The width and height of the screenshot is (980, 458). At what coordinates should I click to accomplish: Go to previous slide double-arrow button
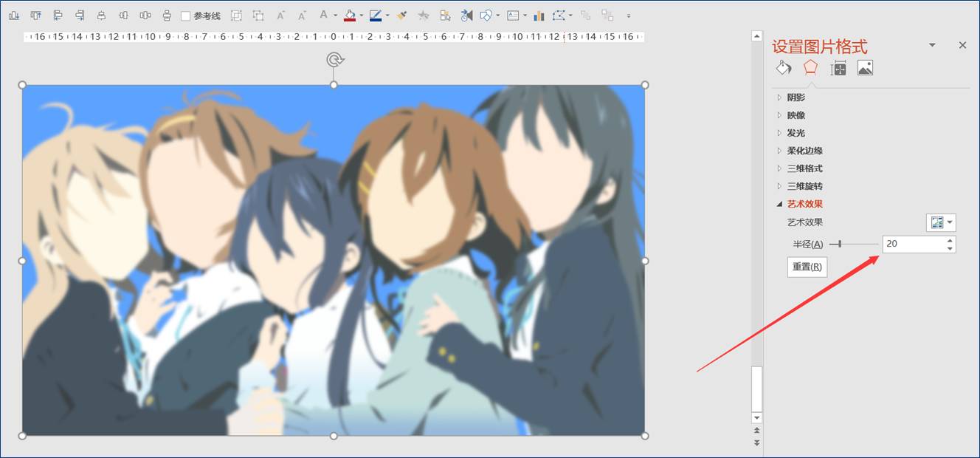tap(756, 431)
